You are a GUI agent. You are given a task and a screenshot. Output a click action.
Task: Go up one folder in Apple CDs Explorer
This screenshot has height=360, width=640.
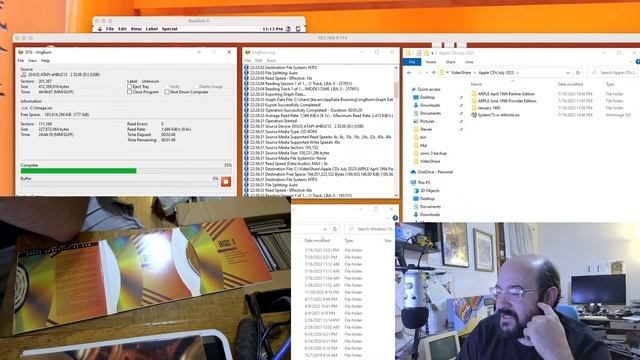[x=433, y=73]
